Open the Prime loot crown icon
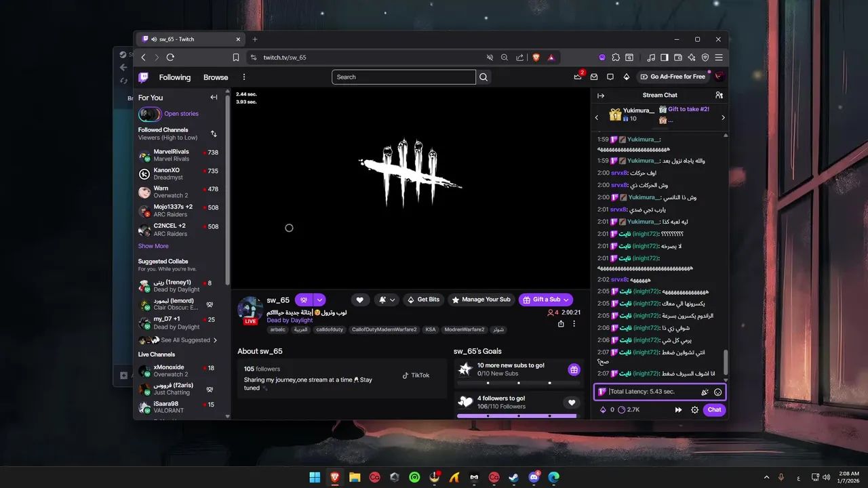The width and height of the screenshot is (868, 488). 578,77
